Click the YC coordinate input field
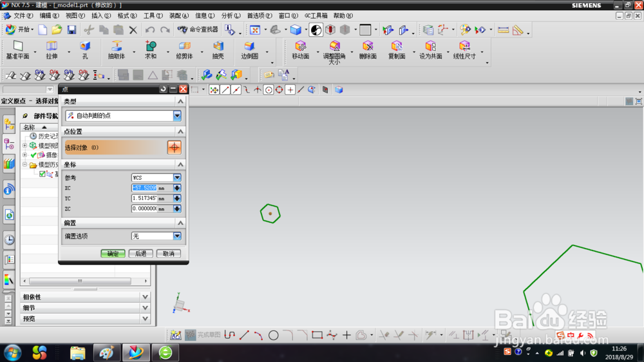This screenshot has width=644, height=362. [144, 198]
